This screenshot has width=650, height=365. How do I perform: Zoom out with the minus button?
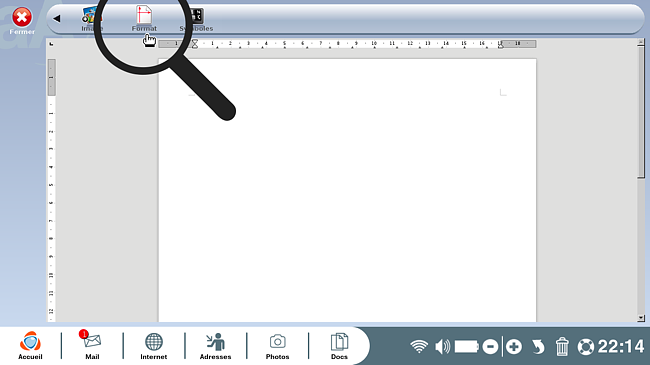(x=490, y=346)
